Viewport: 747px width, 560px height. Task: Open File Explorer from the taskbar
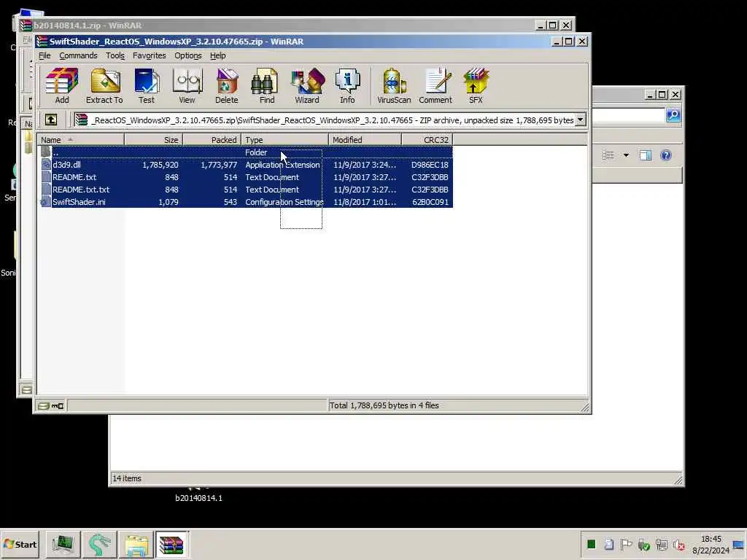136,544
